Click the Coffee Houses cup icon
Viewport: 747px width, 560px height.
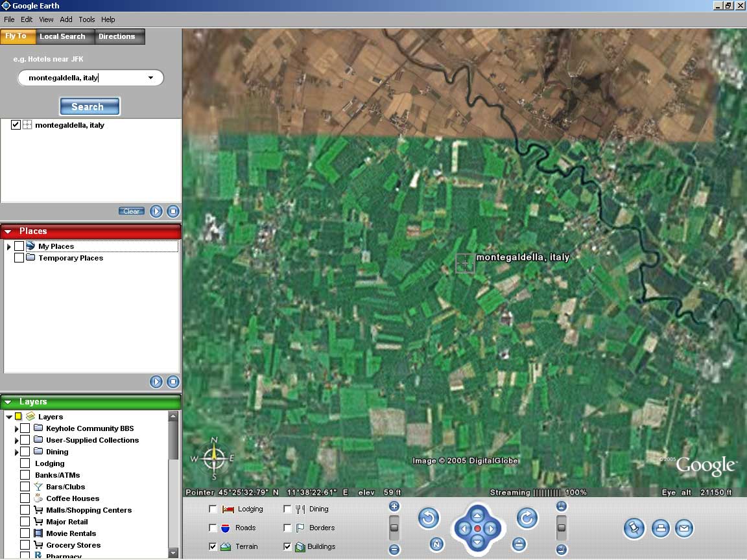[38, 498]
